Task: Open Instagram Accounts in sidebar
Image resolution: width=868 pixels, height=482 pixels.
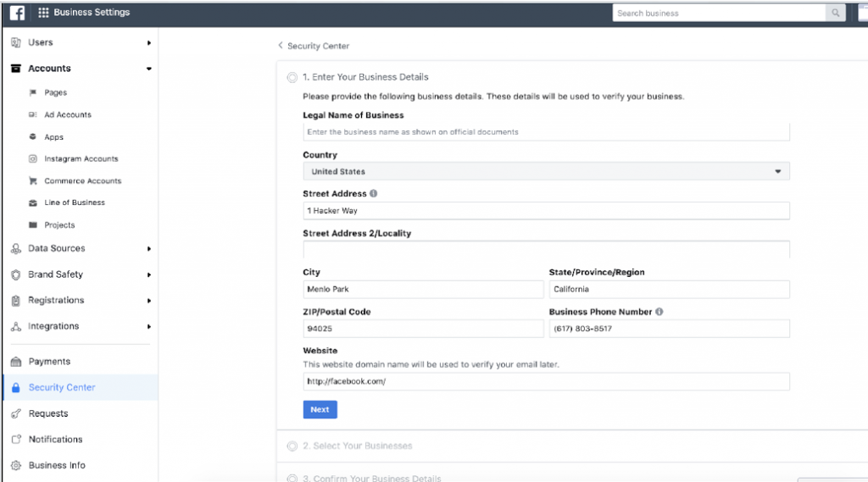Action: click(81, 158)
